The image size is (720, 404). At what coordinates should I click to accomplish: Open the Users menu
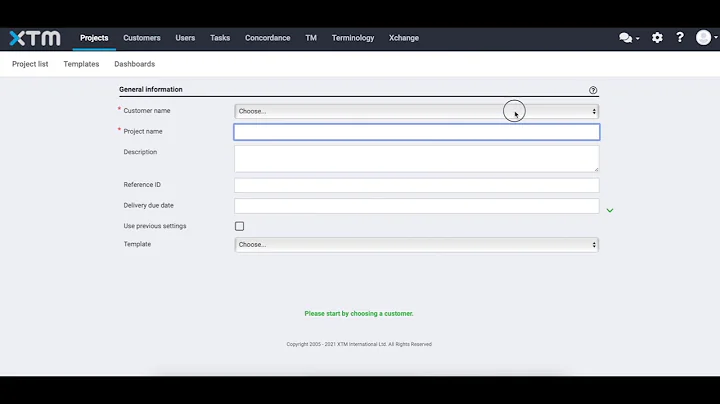[x=185, y=38]
